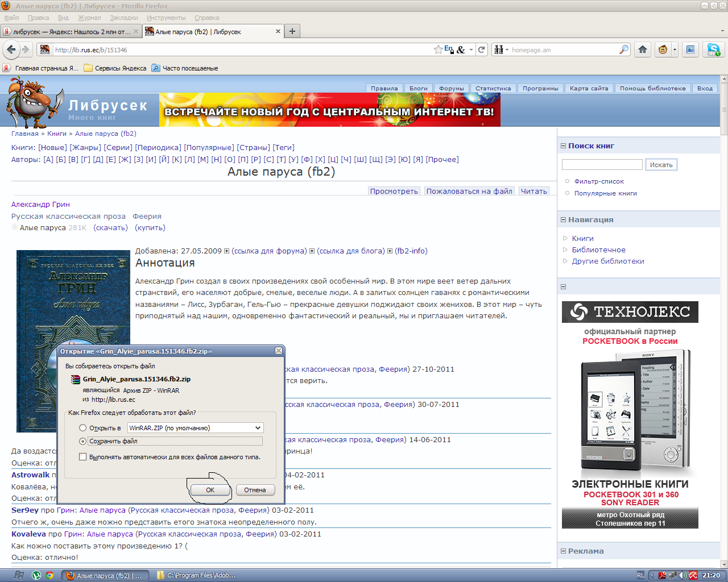Click the Читать link
The width and height of the screenshot is (728, 582).
534,191
